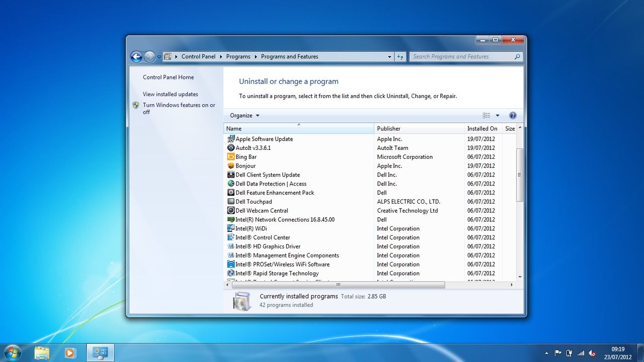The image size is (644, 362).
Task: Click the horizontal scrollbar thumb
Action: coord(338,285)
